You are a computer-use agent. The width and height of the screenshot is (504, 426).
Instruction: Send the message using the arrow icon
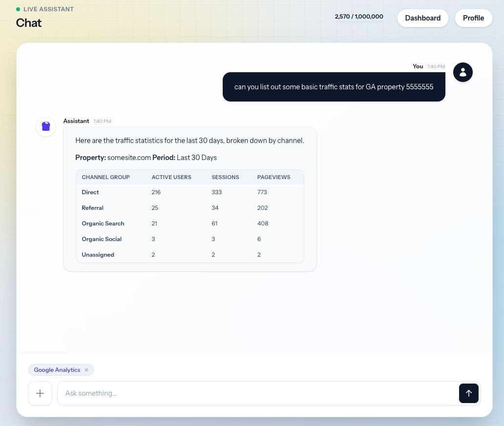[x=468, y=393]
